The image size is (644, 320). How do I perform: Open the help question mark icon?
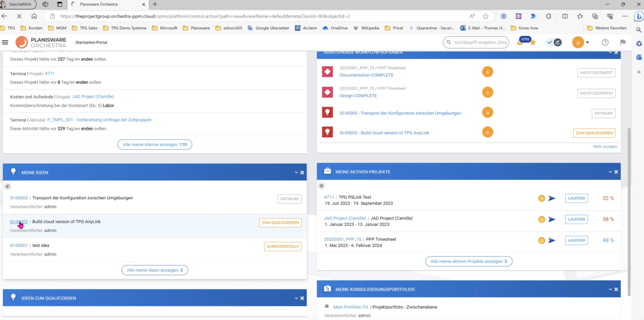click(x=605, y=42)
